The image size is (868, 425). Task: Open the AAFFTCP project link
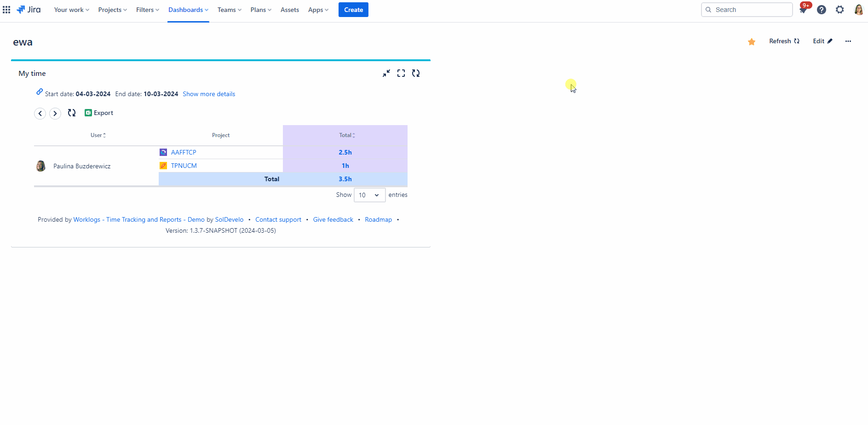pos(183,152)
